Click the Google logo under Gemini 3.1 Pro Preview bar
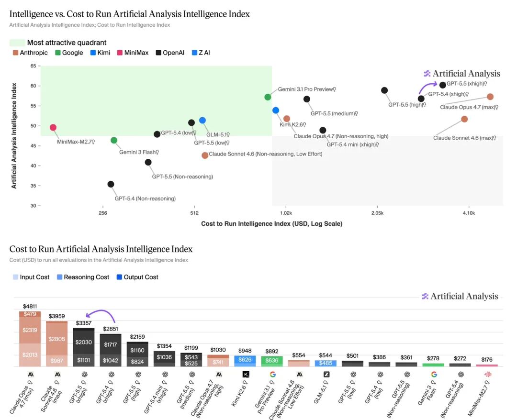The height and width of the screenshot is (420, 517). coord(273,374)
